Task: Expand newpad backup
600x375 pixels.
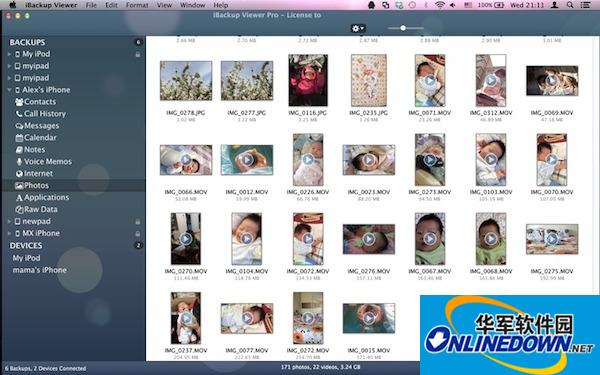Action: pos(9,222)
